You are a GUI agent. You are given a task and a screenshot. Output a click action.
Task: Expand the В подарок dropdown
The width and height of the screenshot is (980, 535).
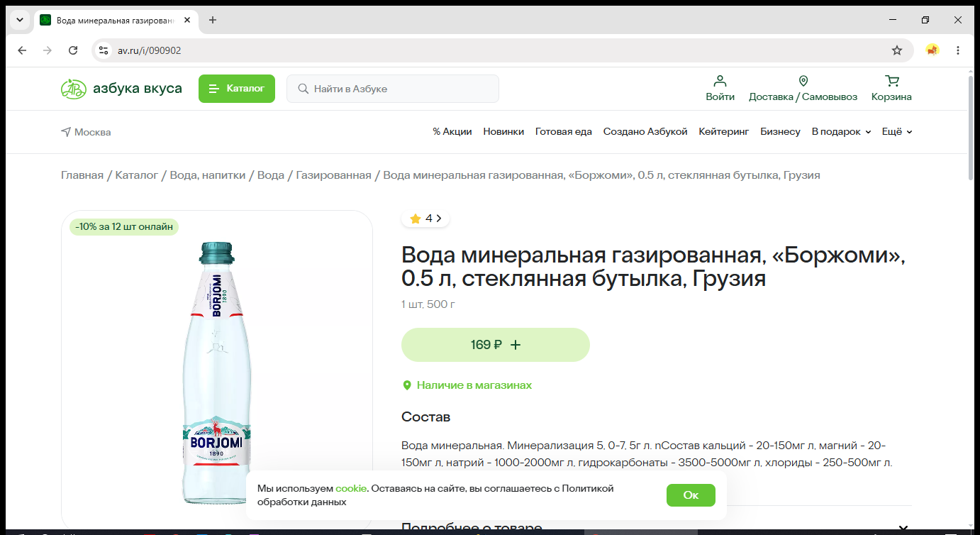click(842, 132)
